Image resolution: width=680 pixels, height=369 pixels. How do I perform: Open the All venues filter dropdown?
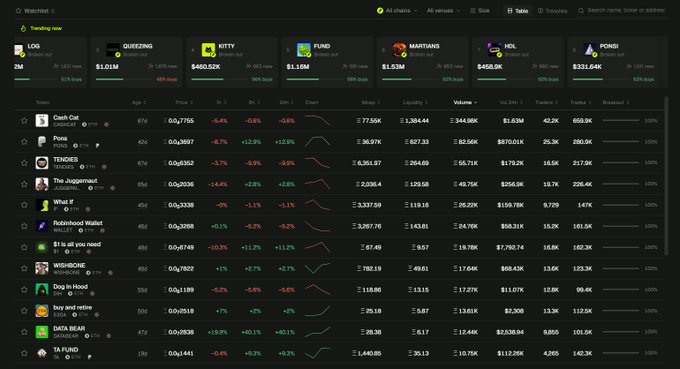click(443, 10)
